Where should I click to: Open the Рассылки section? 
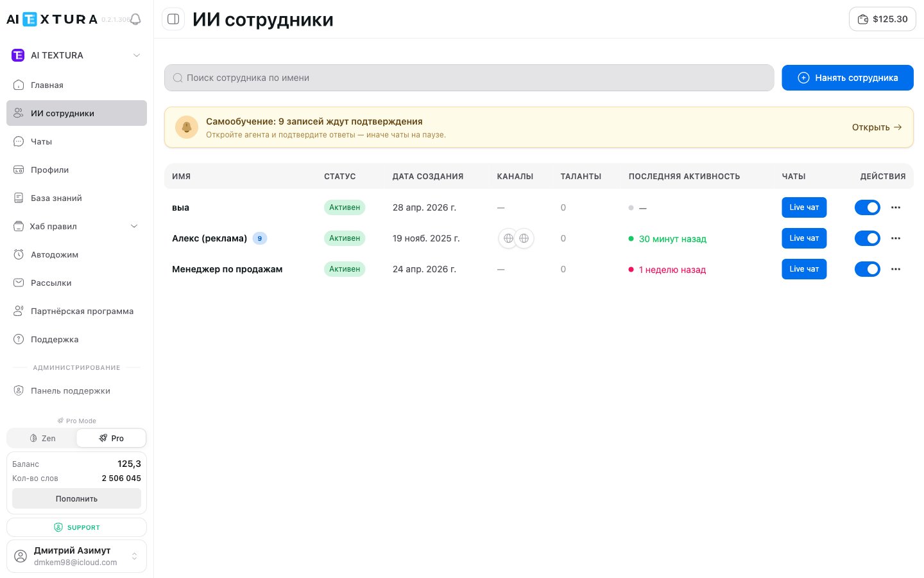(76, 283)
